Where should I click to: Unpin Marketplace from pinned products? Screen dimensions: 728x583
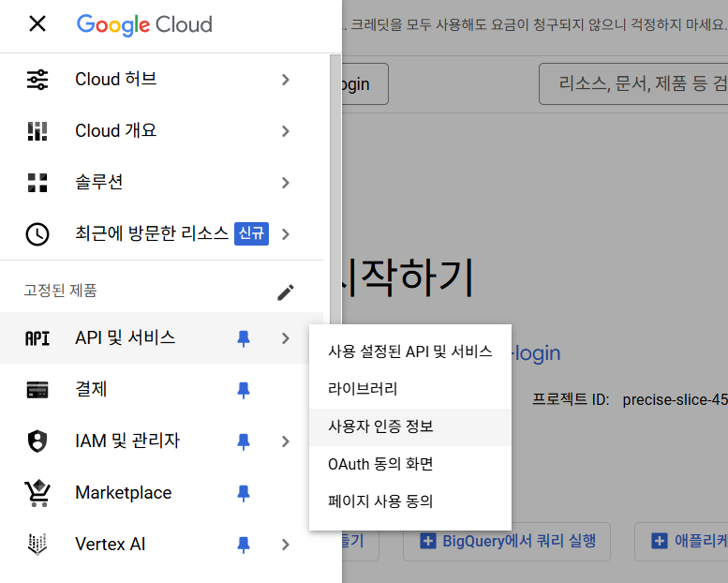point(244,493)
